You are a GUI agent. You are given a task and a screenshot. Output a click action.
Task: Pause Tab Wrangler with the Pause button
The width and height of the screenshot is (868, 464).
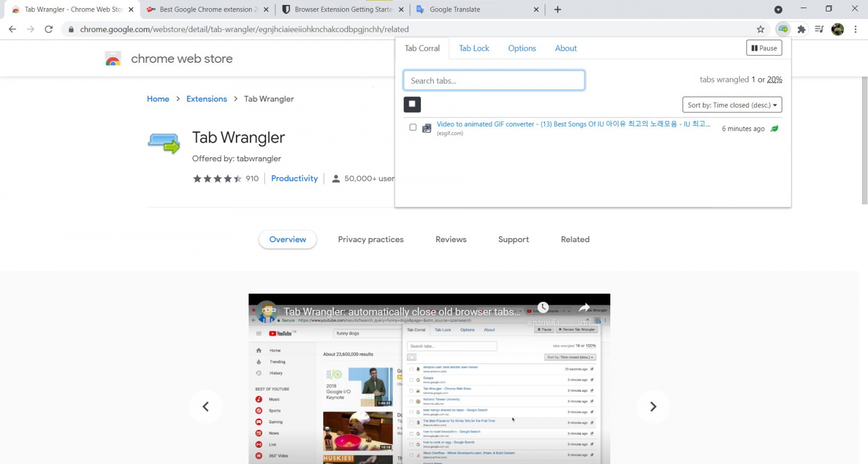[764, 48]
